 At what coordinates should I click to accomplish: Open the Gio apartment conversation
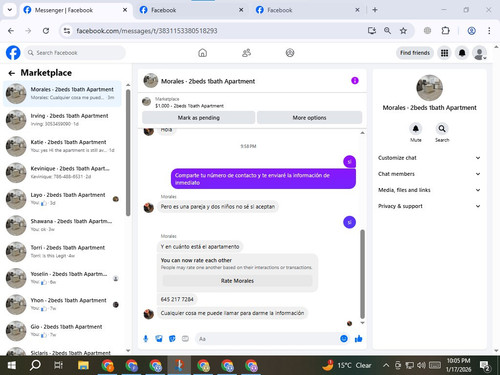coord(63,331)
